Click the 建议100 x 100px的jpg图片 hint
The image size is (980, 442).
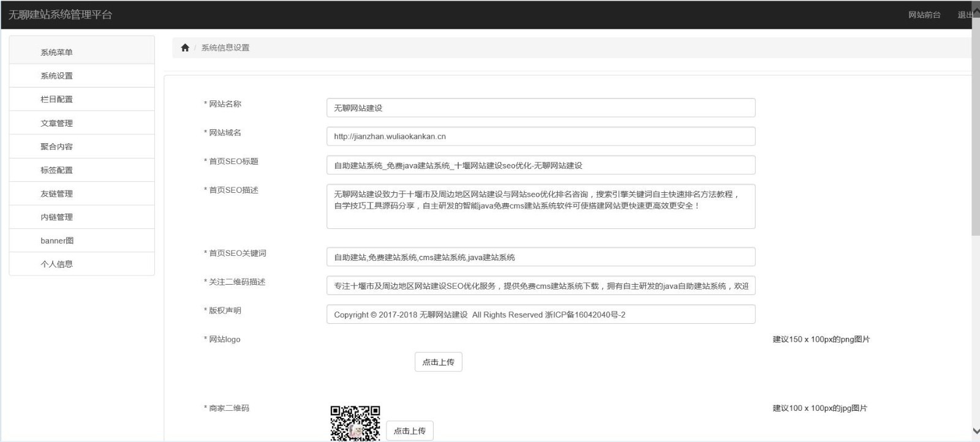[820, 408]
